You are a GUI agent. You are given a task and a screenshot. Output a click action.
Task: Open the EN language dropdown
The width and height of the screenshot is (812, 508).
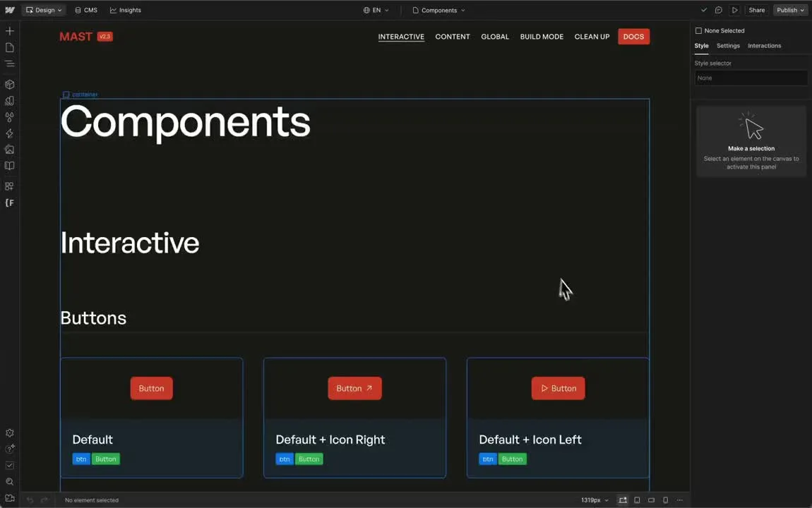pos(376,10)
